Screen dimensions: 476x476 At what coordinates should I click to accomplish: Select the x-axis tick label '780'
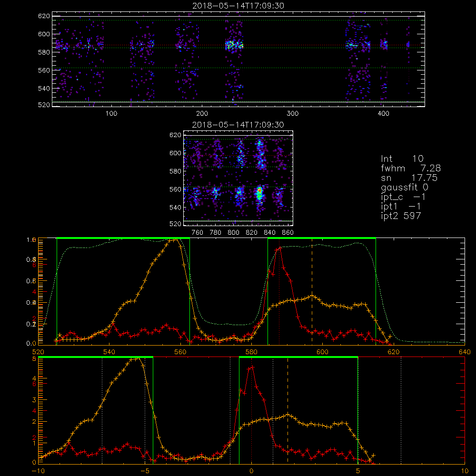click(x=216, y=233)
